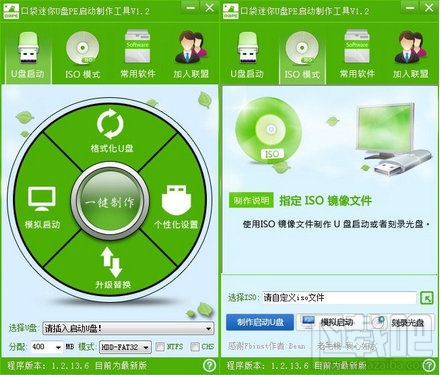
Task: Click the app logo in right window title bar
Action: coord(231,11)
